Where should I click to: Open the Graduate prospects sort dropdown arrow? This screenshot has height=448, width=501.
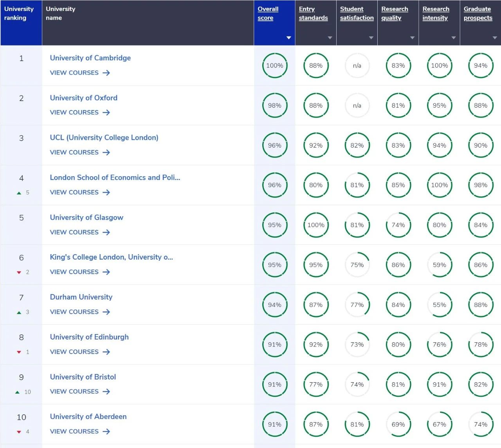coord(494,38)
